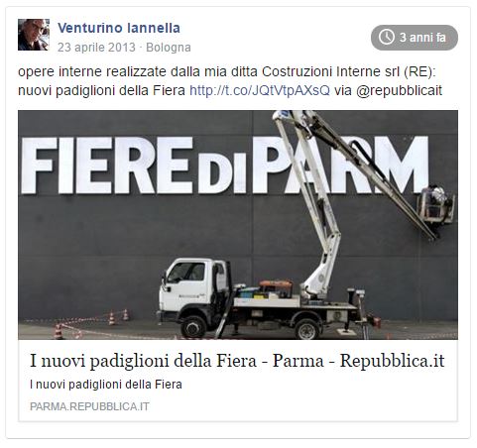Click the PARMA.REPUBBLICA.IT source domain
This screenshot has width=477, height=448.
coord(89,406)
